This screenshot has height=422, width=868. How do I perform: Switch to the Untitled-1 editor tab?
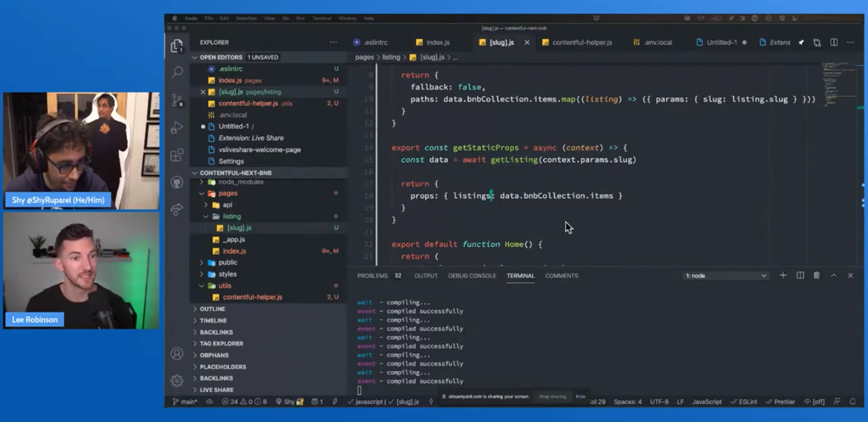tap(721, 42)
